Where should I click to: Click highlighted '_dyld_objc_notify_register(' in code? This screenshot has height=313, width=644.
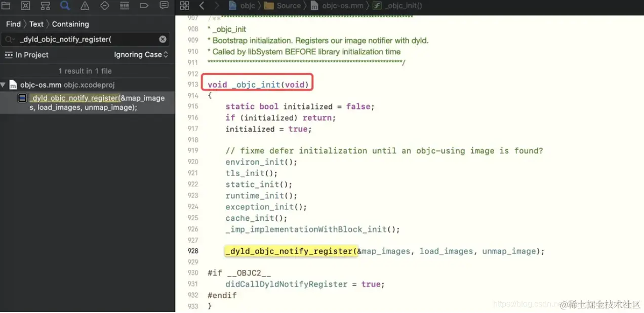[291, 251]
